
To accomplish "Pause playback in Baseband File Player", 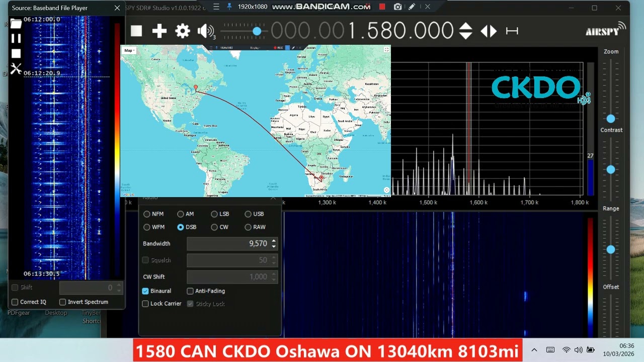I will pyautogui.click(x=16, y=38).
